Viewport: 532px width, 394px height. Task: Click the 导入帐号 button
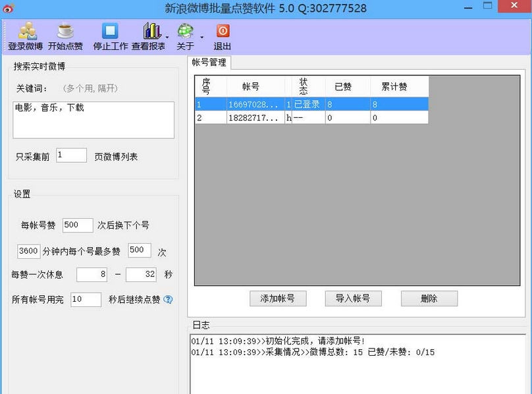coord(353,298)
